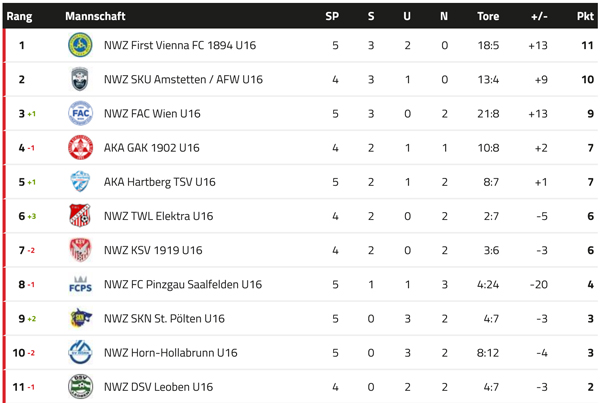The width and height of the screenshot is (600, 403).
Task: Click the Hartberg TSV team logo
Action: pos(80,182)
